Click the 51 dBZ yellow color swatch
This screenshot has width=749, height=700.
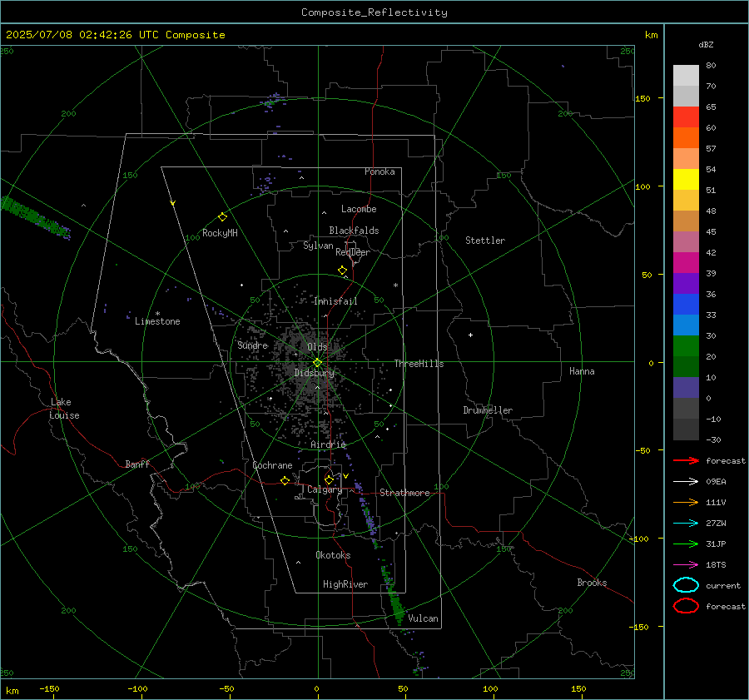click(x=686, y=179)
